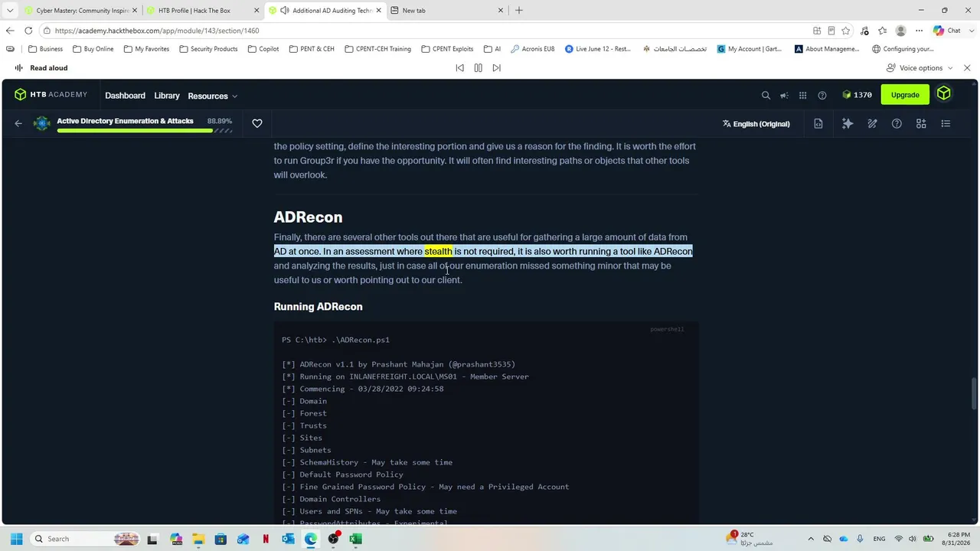The width and height of the screenshot is (980, 551).
Task: Open the AI sparkle assistant icon
Action: pyautogui.click(x=848, y=123)
